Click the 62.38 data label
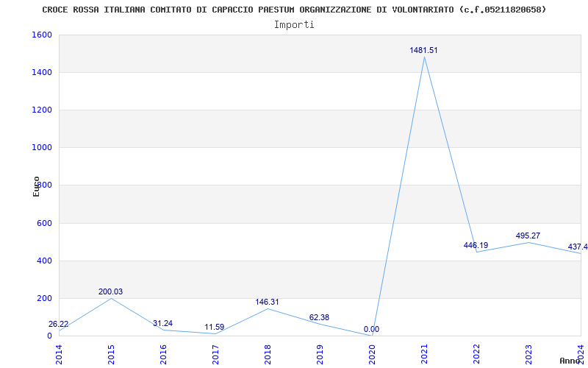Image resolution: width=588 pixels, height=368 pixels. (x=319, y=318)
